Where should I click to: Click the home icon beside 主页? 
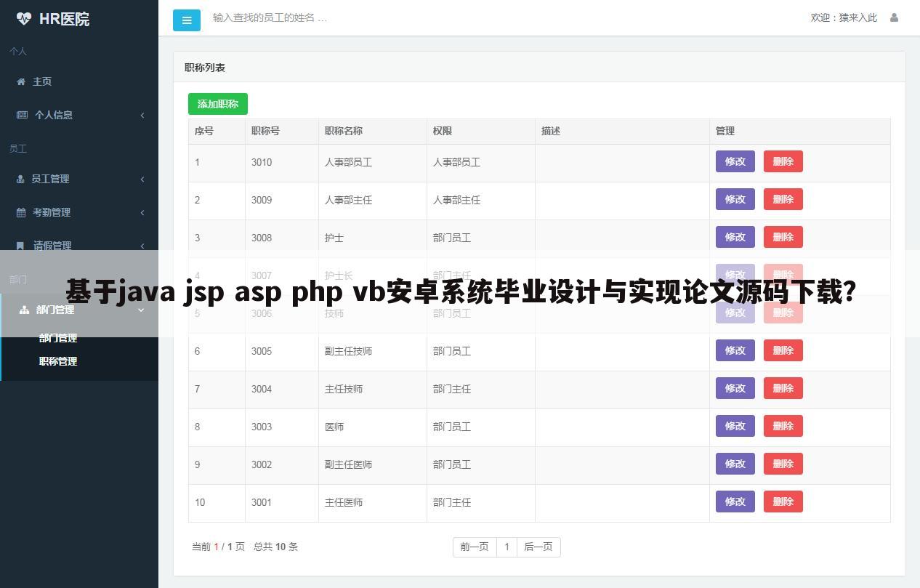coord(21,81)
